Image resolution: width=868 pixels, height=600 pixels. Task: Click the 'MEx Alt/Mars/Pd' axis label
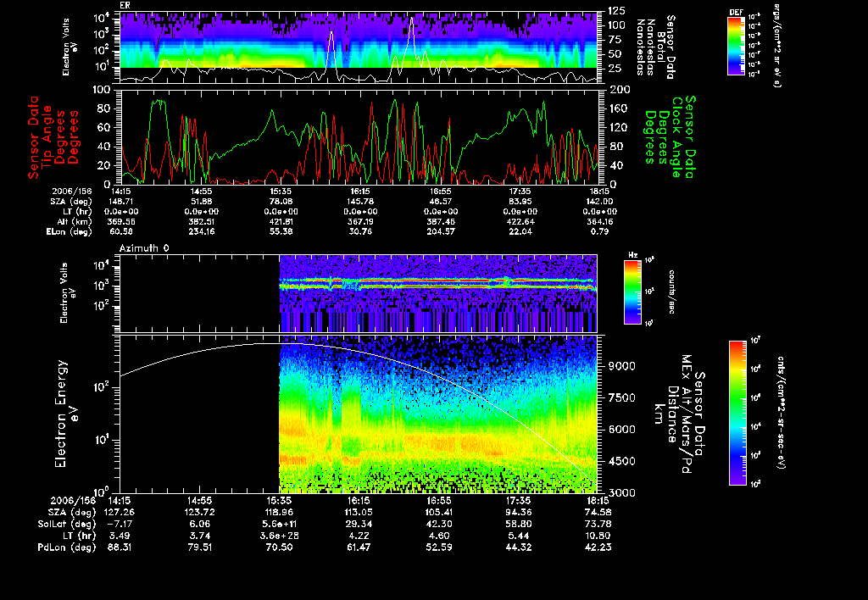click(x=687, y=414)
